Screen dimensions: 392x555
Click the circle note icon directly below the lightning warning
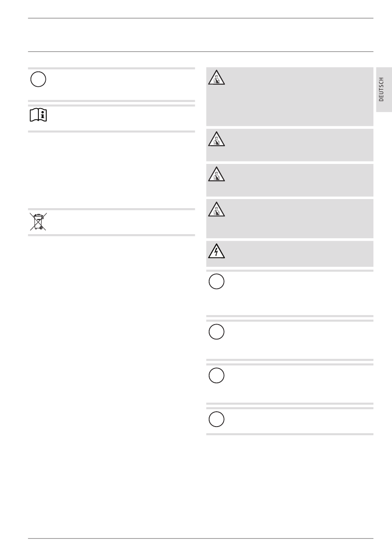pos(217,281)
